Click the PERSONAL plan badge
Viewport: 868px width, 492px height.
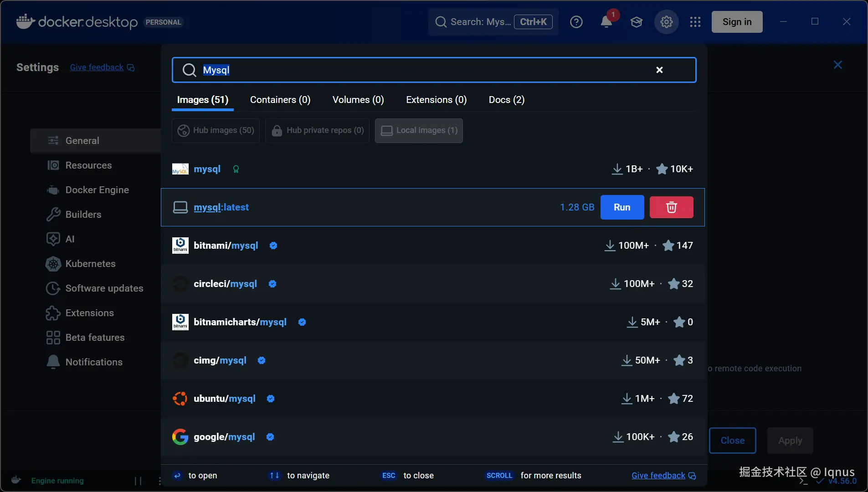164,22
